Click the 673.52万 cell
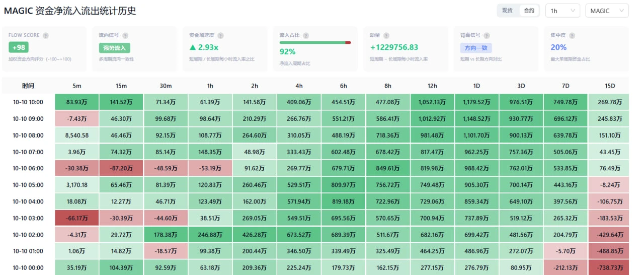The image size is (644, 275). [299, 235]
